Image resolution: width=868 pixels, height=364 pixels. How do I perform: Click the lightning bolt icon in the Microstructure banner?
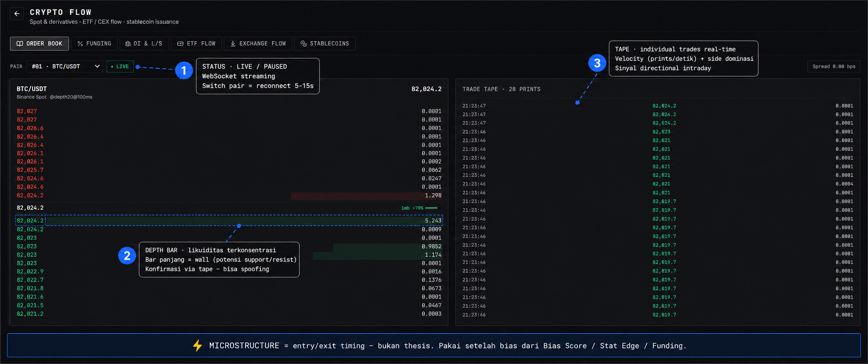[x=197, y=346]
